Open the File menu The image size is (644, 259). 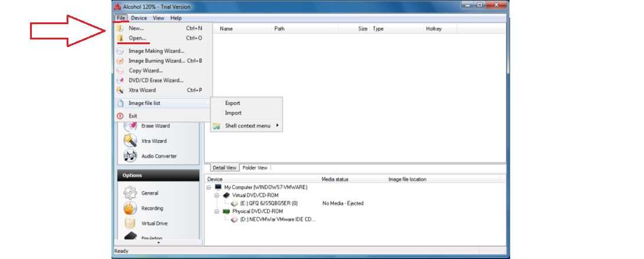pos(121,18)
